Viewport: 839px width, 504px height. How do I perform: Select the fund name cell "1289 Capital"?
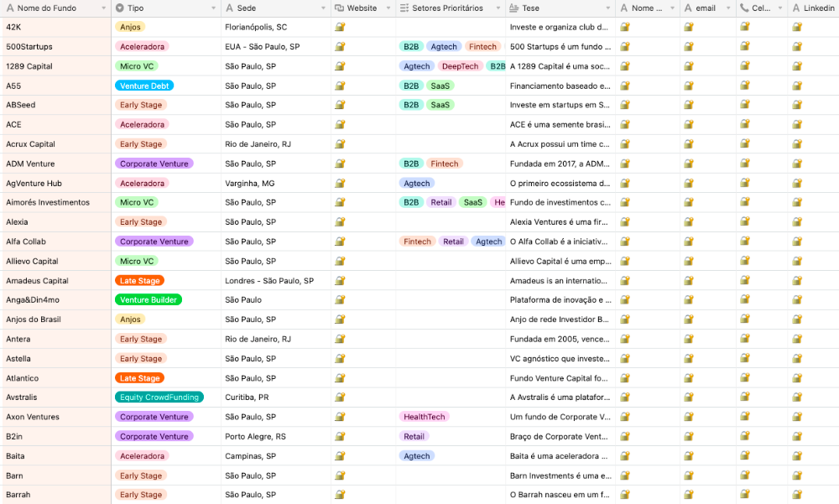point(56,65)
